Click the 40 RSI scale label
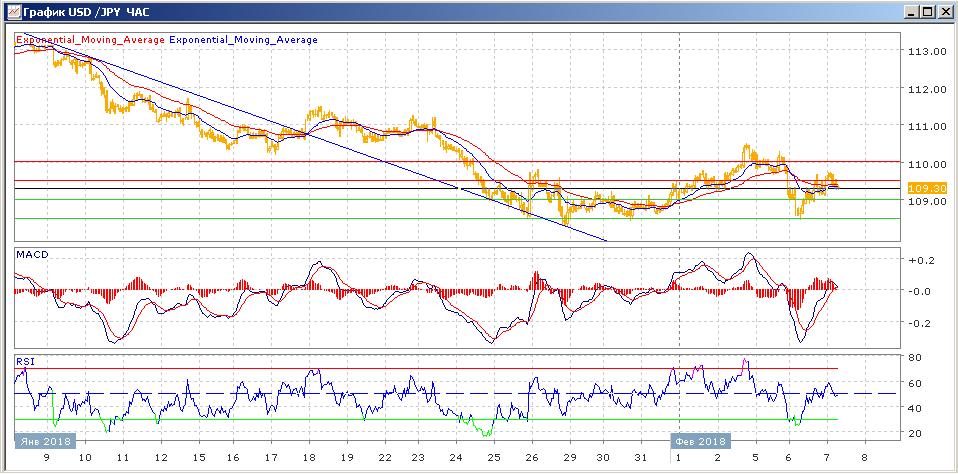 pos(915,408)
